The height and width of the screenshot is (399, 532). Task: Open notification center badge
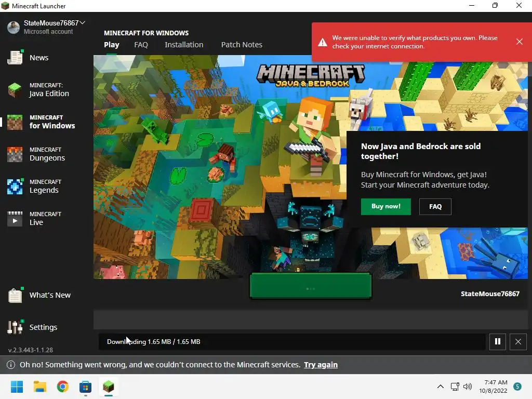tap(517, 387)
